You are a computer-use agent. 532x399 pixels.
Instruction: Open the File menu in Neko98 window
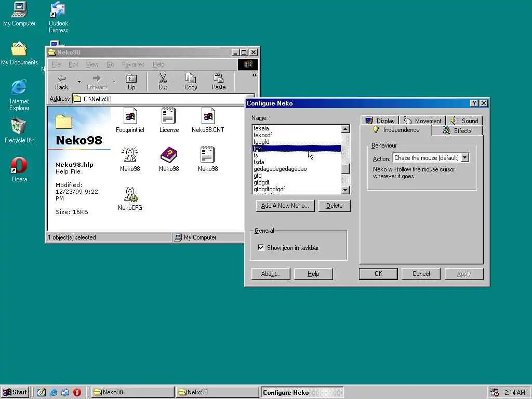(56, 64)
